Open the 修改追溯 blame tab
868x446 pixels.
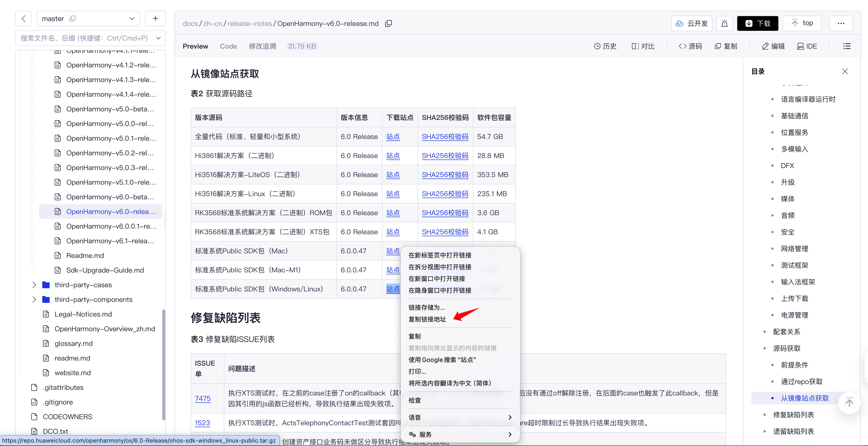click(262, 46)
